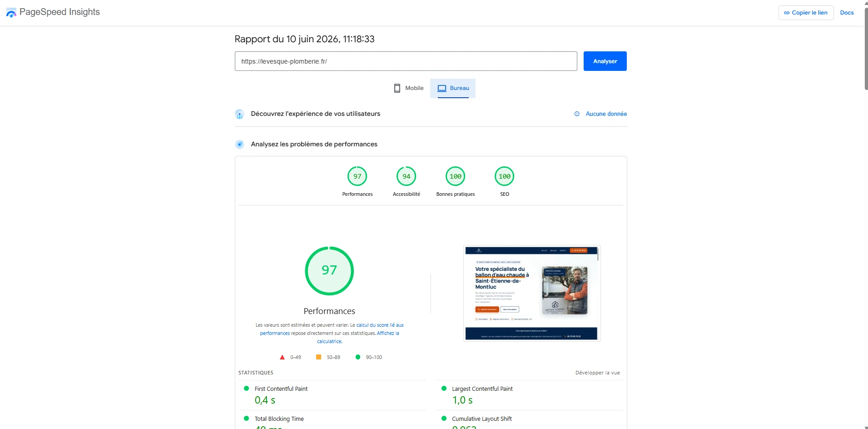The height and width of the screenshot is (429, 868).
Task: Jump to Accessibilité score gauge 94
Action: point(407,176)
